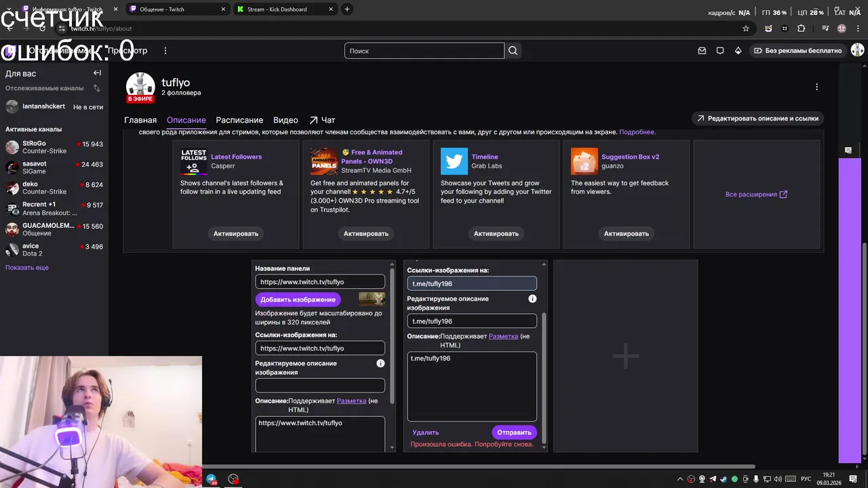868x488 pixels.
Task: Activate the Timeline extension
Action: click(x=496, y=234)
